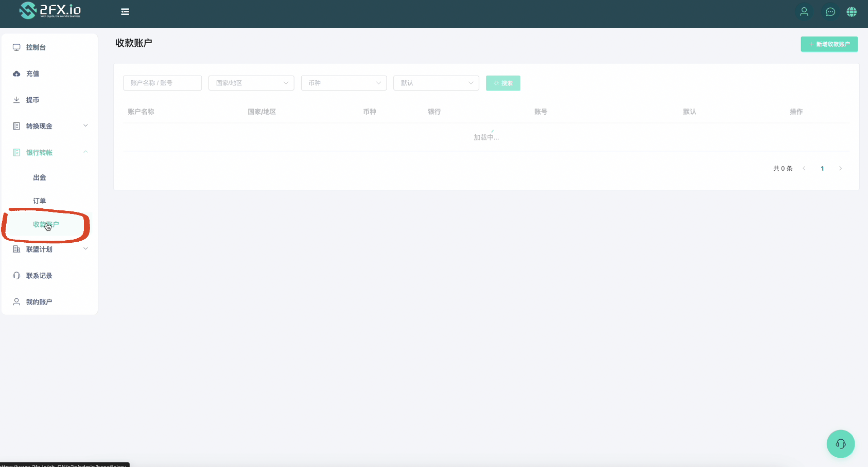This screenshot has height=467, width=868.
Task: Open the chat messages icon in header
Action: (x=830, y=12)
